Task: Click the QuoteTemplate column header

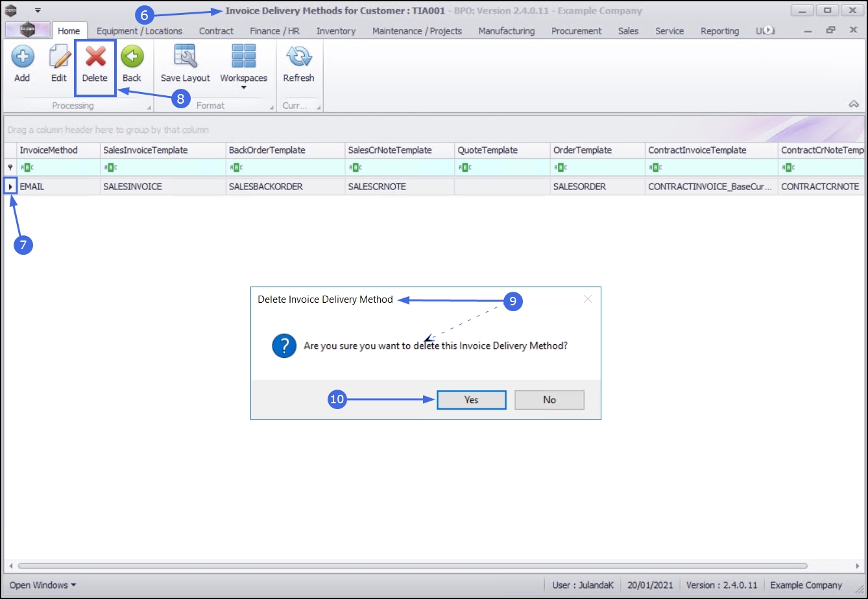Action: 502,150
